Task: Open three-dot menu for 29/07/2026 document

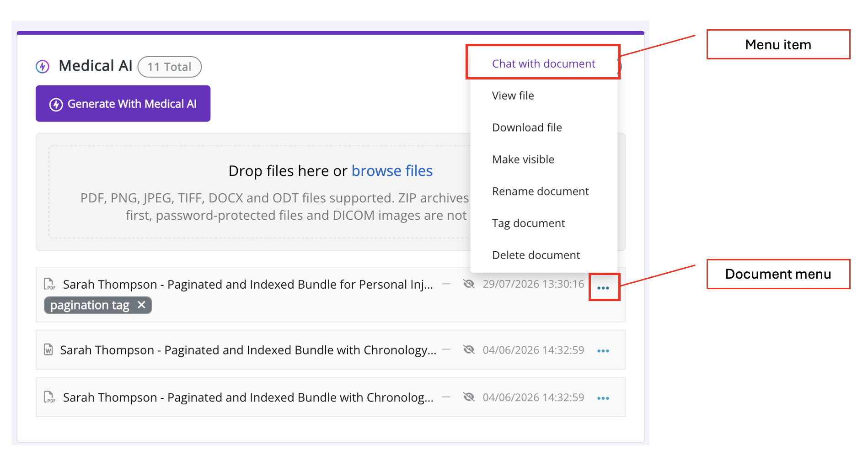Action: coord(603,288)
